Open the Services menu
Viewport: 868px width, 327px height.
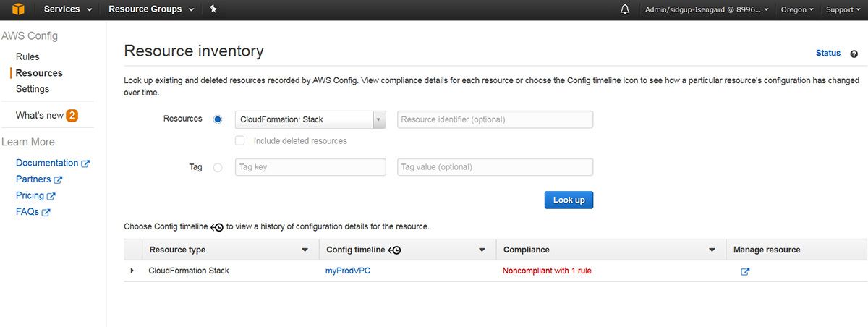click(x=68, y=9)
